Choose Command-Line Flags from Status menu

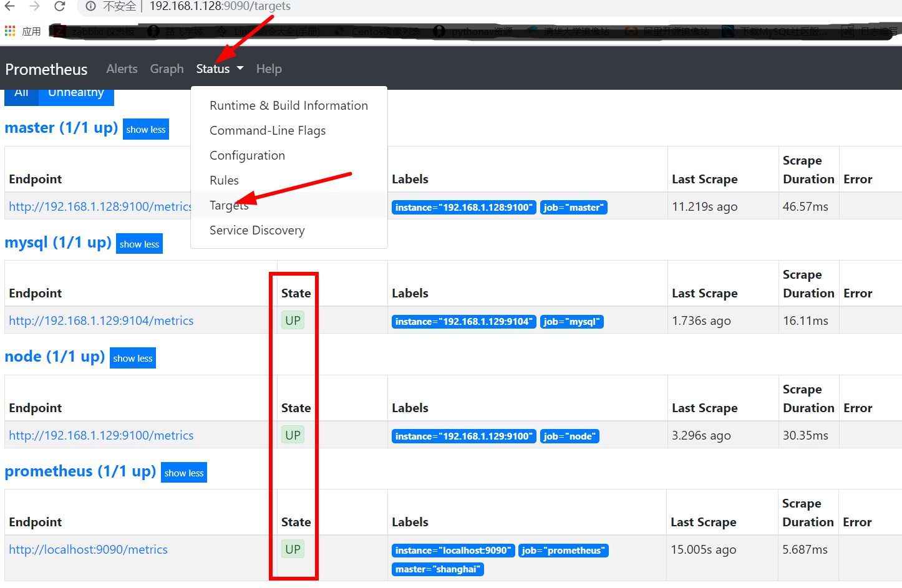pyautogui.click(x=289, y=130)
